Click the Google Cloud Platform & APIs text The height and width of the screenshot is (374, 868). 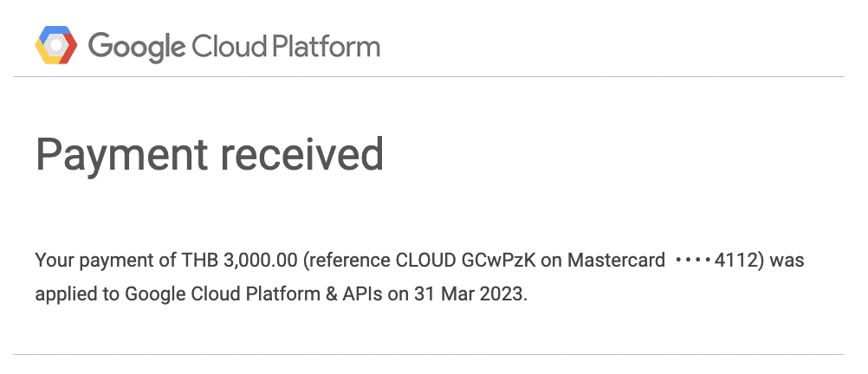click(254, 293)
